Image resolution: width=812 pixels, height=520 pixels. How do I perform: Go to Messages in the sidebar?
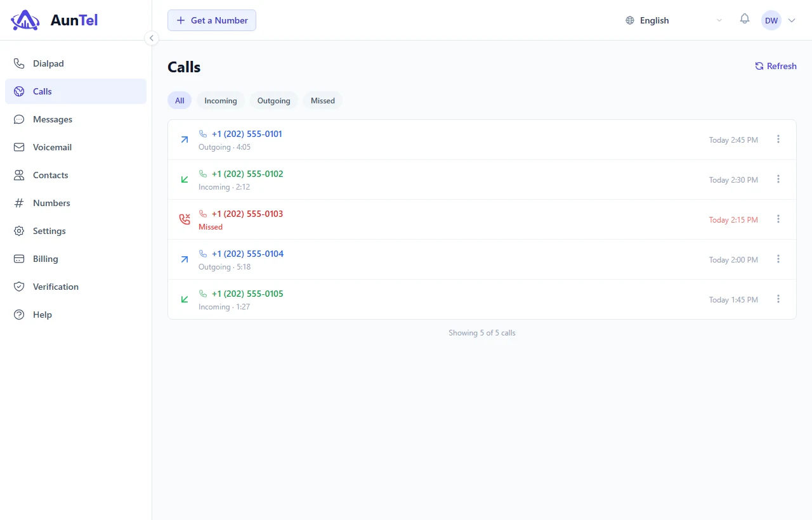pos(75,119)
